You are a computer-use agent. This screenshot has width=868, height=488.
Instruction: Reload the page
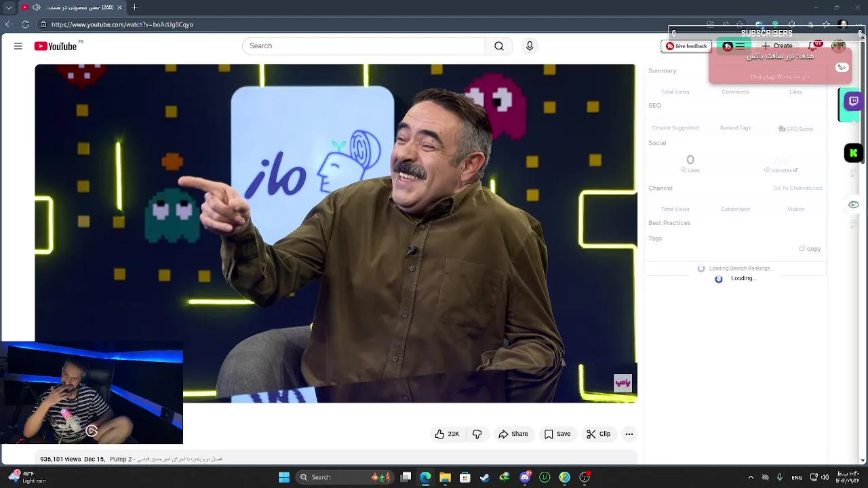click(x=25, y=24)
